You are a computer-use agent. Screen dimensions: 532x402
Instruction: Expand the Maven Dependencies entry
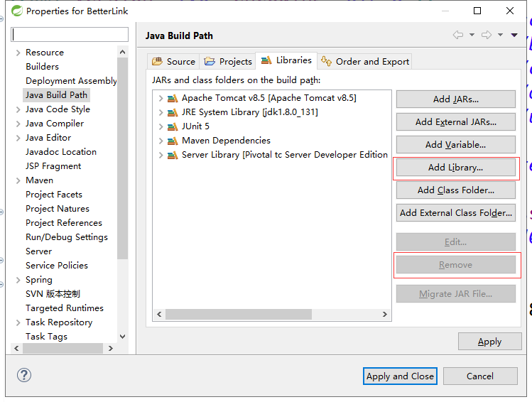click(161, 141)
